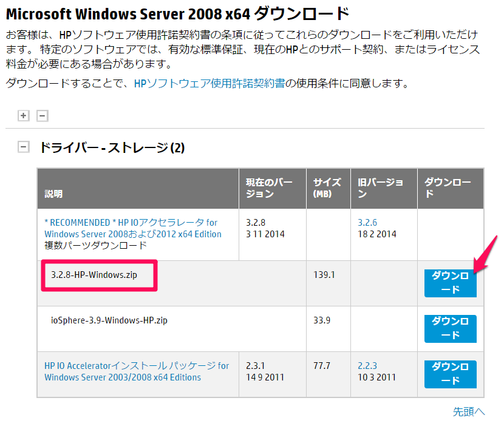Image resolution: width=504 pixels, height=429 pixels.
Task: Open the RECOMMENDED HP IOアクセラレータ driver link
Action: [133, 228]
